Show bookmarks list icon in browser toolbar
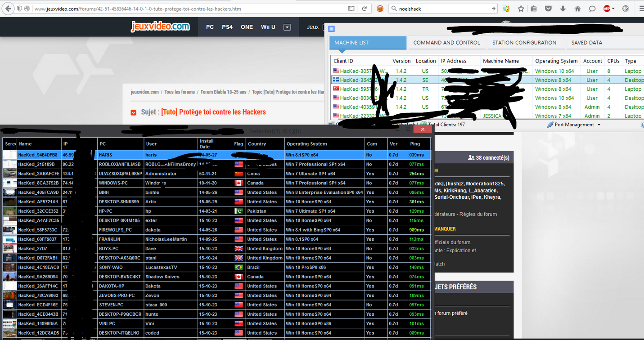The height and width of the screenshot is (340, 644). point(534,9)
